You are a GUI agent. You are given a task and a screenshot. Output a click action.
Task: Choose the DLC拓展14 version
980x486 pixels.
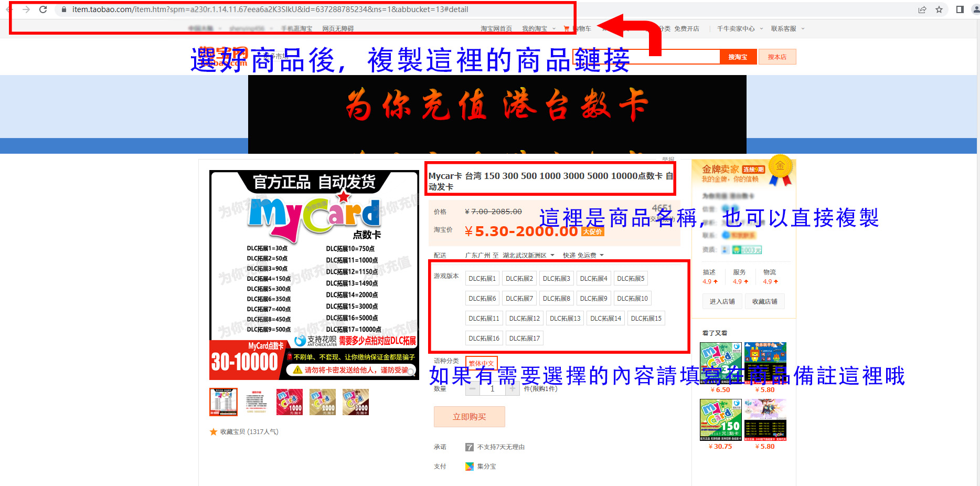[605, 319]
